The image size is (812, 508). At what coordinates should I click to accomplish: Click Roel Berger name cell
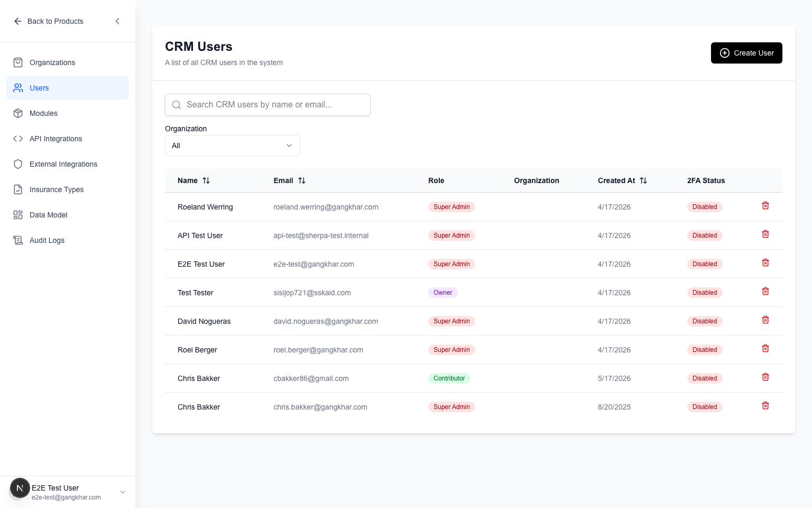point(197,350)
